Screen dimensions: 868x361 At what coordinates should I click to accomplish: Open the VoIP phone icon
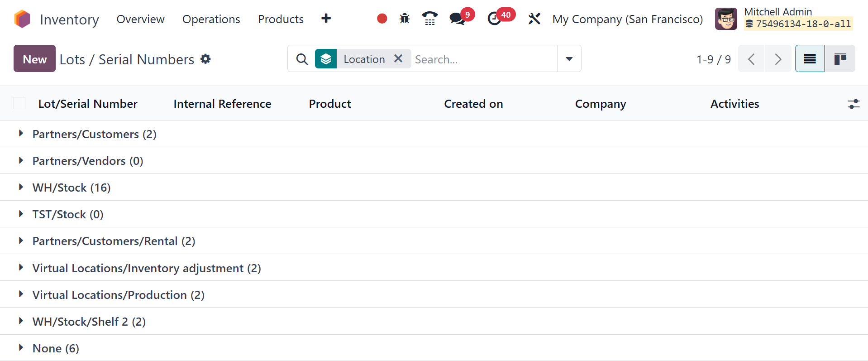429,19
